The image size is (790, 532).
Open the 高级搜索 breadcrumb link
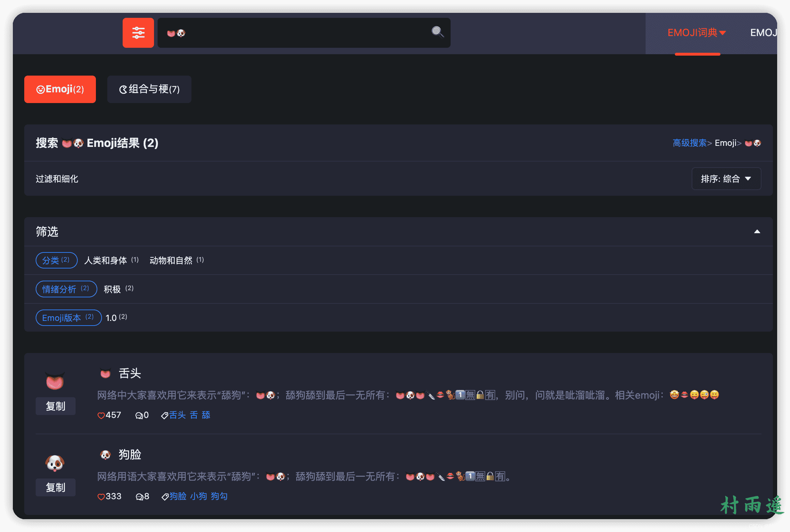[x=689, y=143]
